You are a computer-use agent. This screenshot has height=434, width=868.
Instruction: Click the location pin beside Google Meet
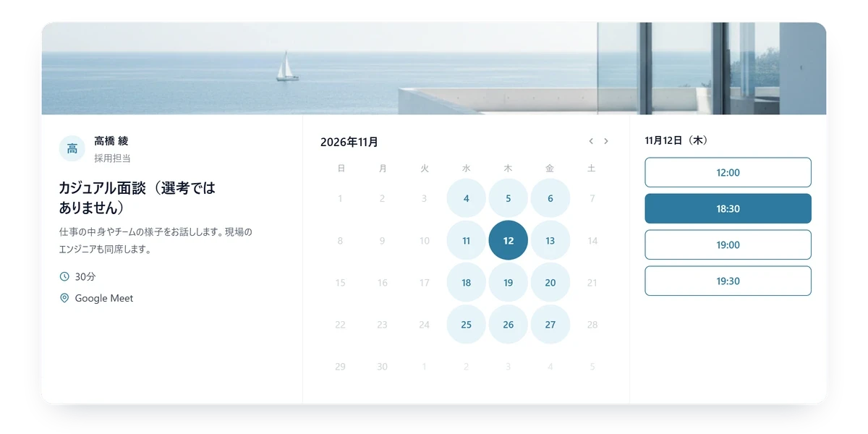click(64, 298)
